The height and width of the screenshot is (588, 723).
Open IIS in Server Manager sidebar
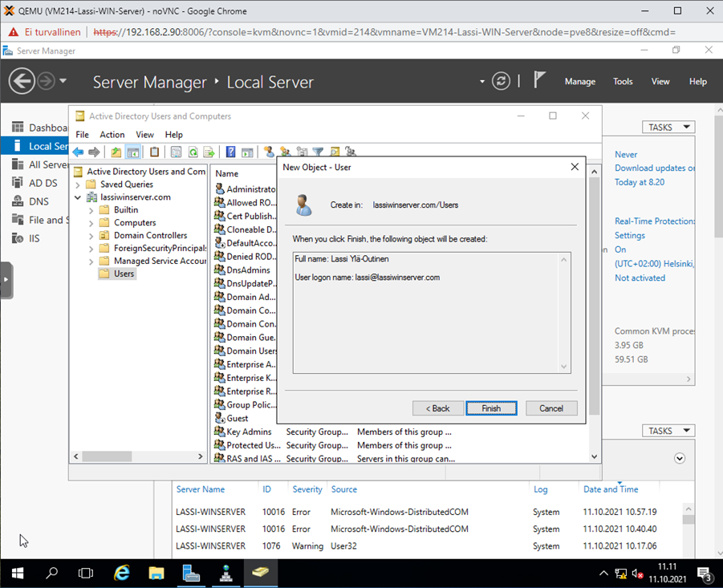coord(35,238)
